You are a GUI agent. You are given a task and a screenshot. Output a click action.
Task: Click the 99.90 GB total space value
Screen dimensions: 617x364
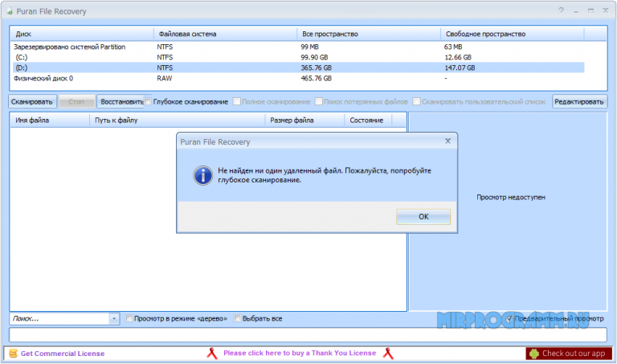314,58
